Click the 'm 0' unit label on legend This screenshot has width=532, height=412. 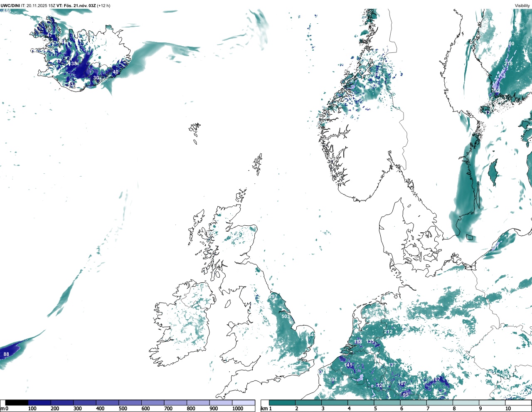point(4,409)
